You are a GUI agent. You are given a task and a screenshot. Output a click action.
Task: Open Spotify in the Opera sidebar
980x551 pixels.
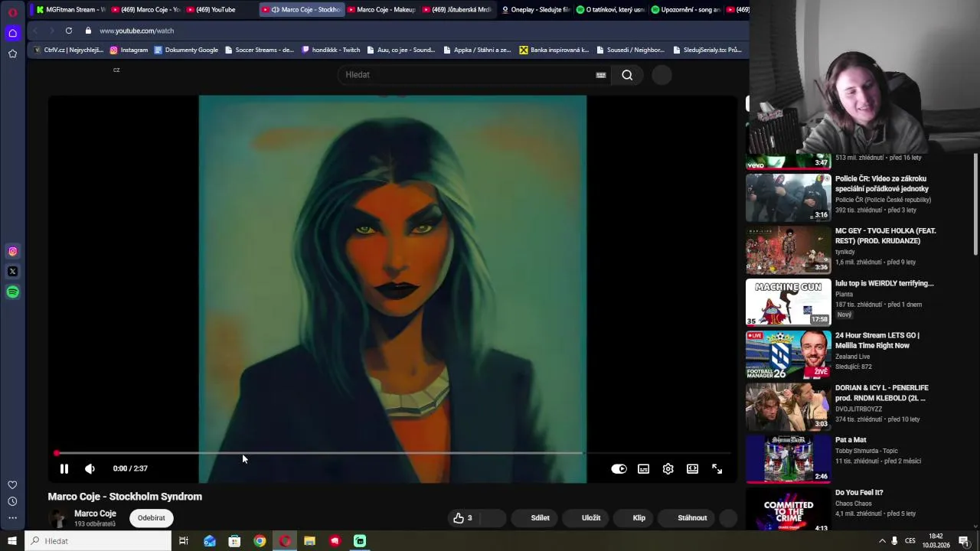[x=12, y=292]
